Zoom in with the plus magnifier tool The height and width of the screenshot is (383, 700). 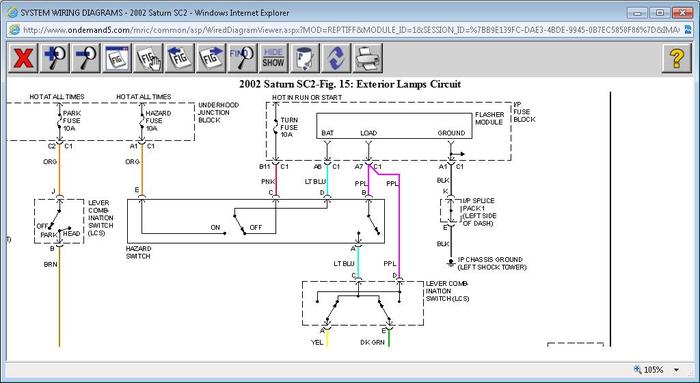tap(54, 58)
